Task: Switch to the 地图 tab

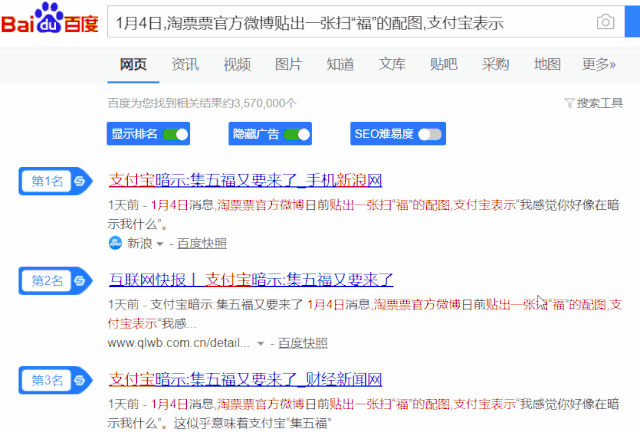Action: point(547,64)
